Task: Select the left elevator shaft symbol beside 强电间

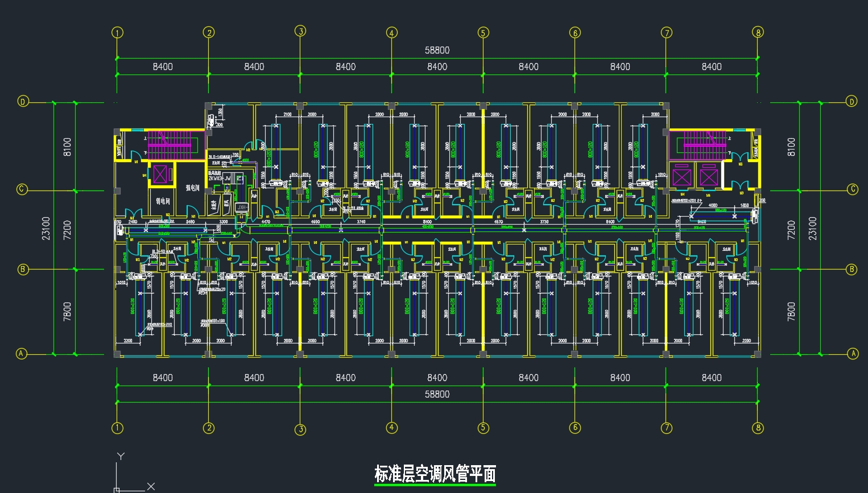Action: [160, 174]
